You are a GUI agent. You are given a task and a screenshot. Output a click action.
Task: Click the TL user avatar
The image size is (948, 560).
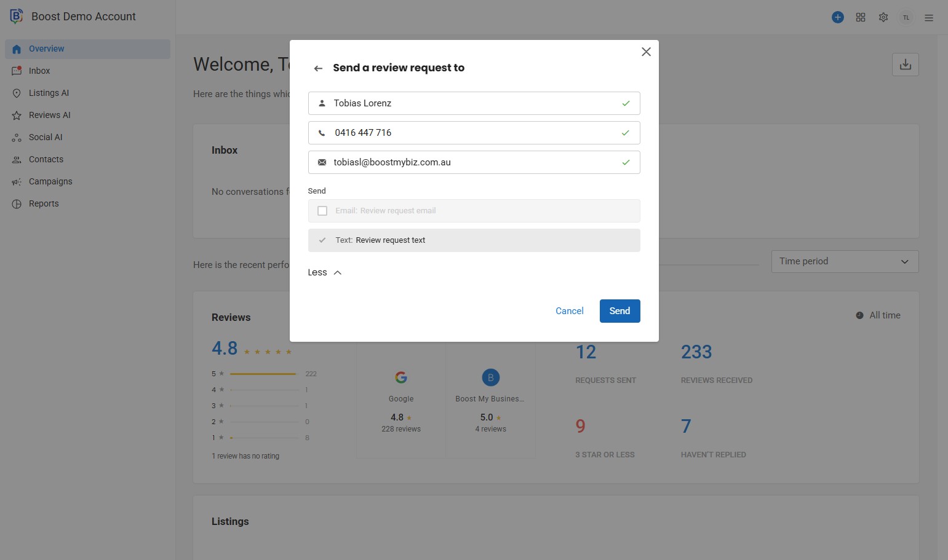906,18
